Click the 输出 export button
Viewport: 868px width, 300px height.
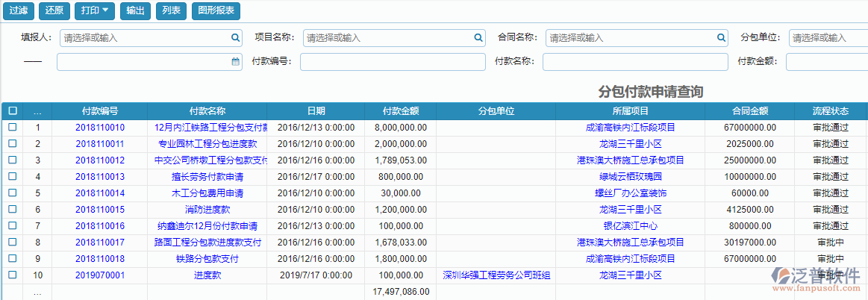point(135,11)
